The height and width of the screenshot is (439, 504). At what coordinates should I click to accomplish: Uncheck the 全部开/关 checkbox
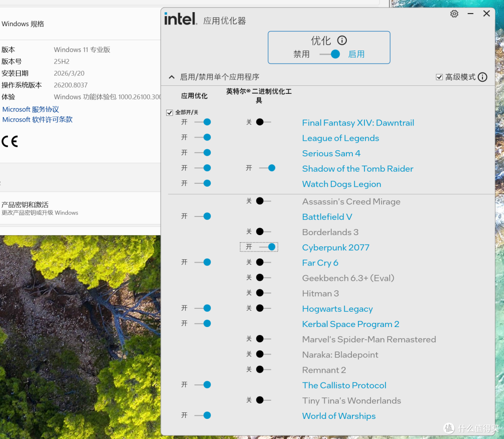(169, 112)
